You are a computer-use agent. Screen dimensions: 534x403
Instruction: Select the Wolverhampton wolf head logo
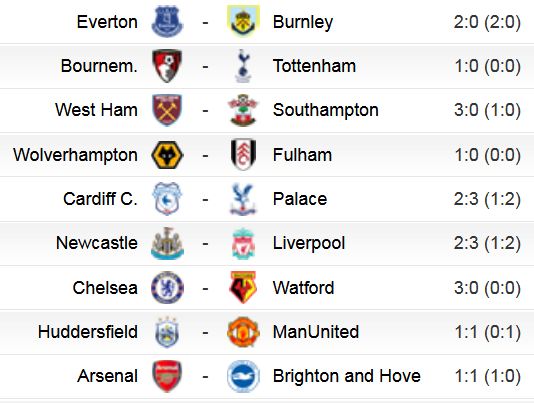pyautogui.click(x=167, y=155)
